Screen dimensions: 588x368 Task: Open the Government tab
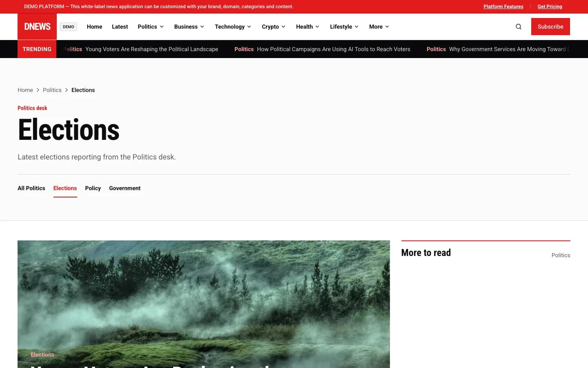(x=125, y=188)
